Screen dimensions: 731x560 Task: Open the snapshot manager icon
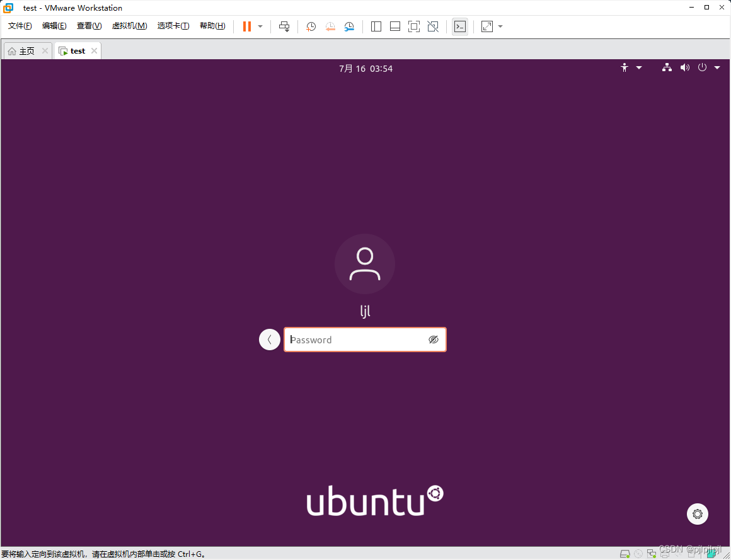pyautogui.click(x=349, y=26)
